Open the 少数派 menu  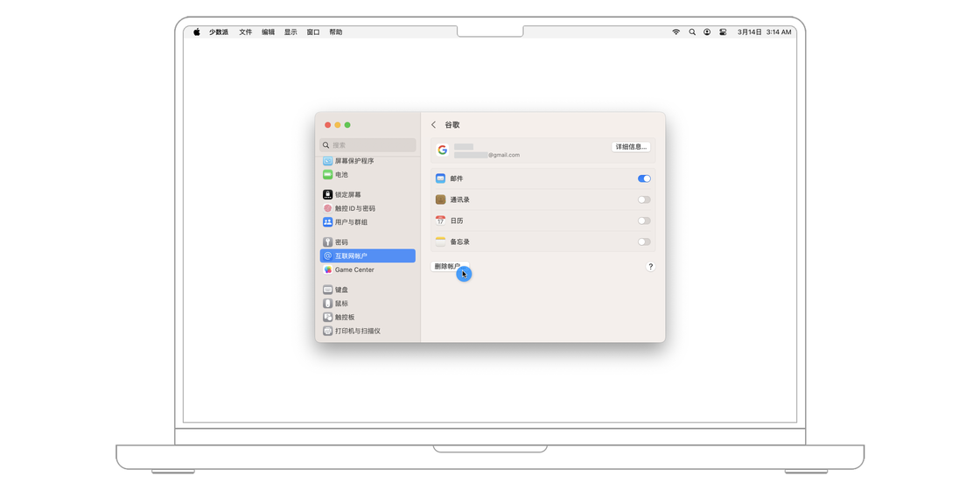coord(219,31)
